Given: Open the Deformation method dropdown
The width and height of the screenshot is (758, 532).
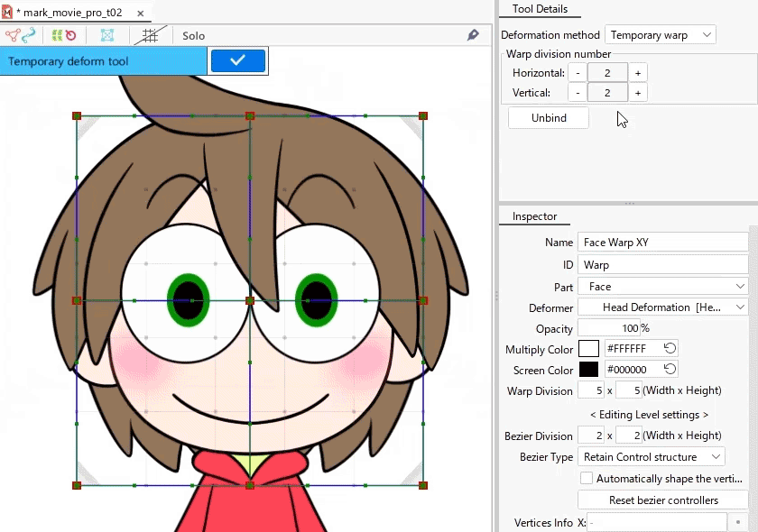Looking at the screenshot, I should tap(660, 35).
